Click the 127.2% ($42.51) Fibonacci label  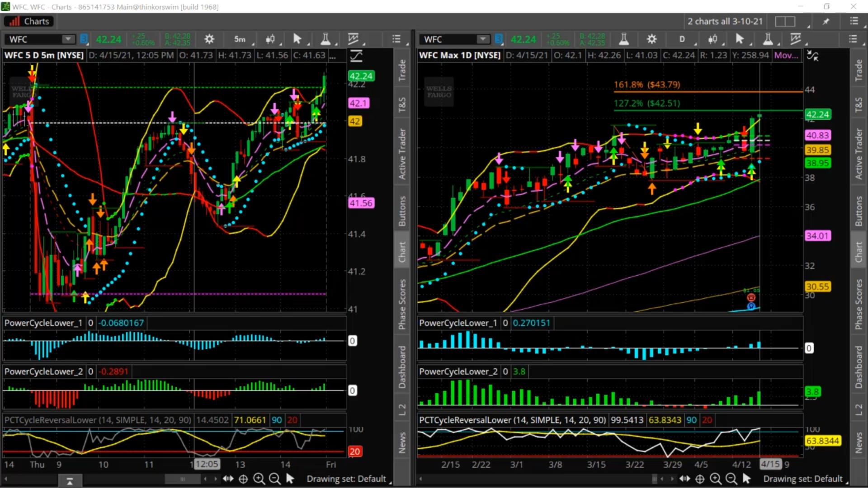pos(647,103)
